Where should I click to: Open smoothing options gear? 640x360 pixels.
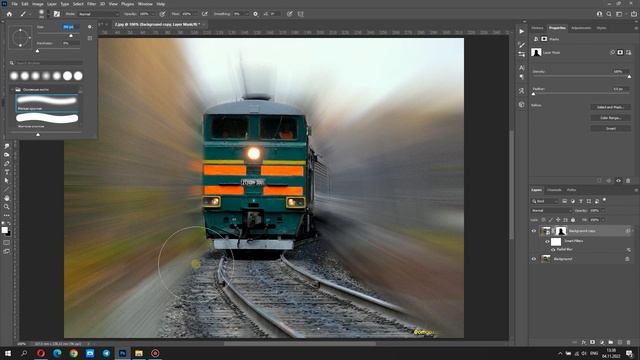[x=256, y=14]
